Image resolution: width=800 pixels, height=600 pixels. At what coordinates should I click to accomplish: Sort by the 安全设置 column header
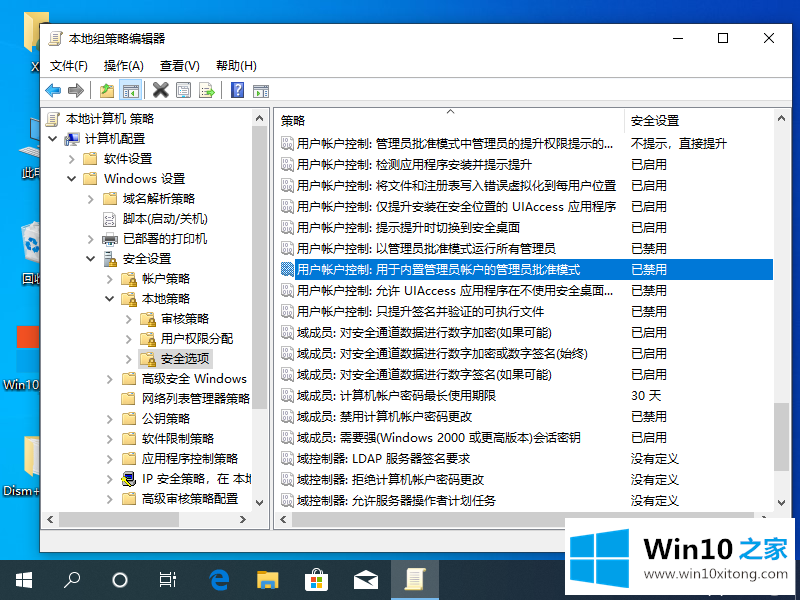655,120
